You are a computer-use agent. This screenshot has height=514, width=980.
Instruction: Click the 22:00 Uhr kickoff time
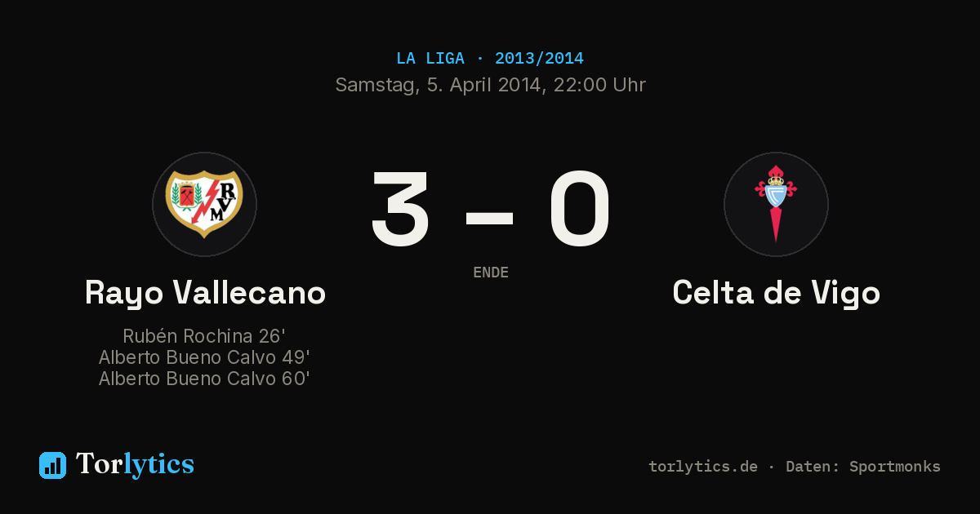pyautogui.click(x=599, y=85)
